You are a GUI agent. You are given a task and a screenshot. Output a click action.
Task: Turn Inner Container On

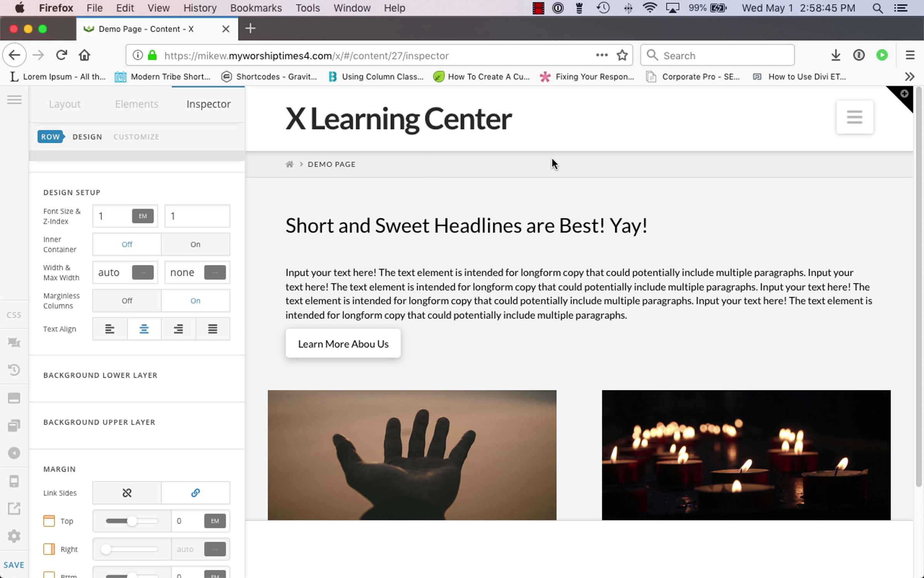click(x=195, y=244)
